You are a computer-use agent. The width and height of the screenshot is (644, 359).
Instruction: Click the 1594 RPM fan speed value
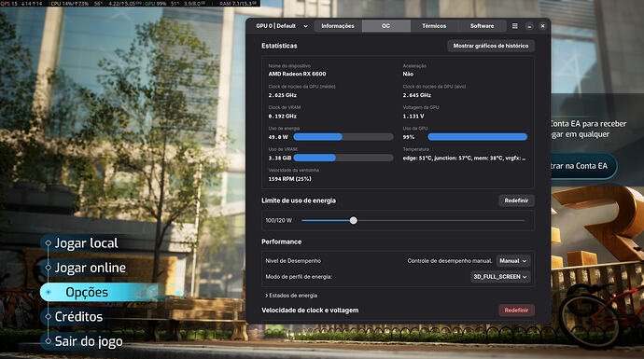point(289,179)
